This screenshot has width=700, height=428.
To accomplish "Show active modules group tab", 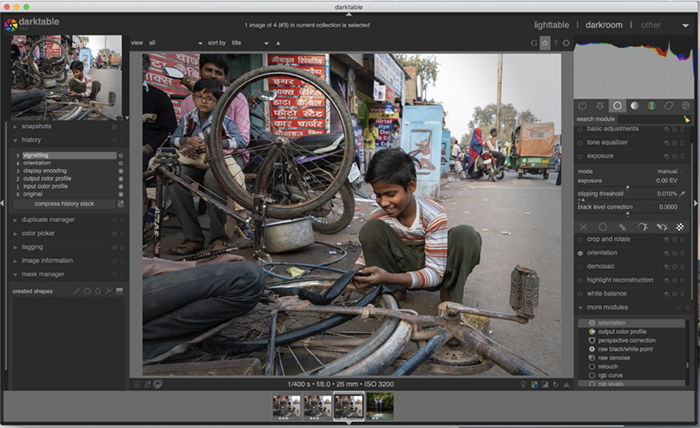I will (582, 106).
